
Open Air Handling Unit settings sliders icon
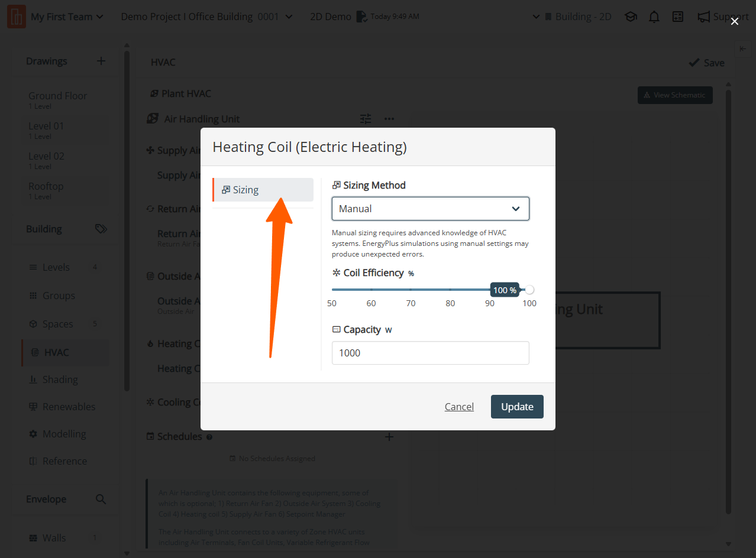tap(366, 119)
